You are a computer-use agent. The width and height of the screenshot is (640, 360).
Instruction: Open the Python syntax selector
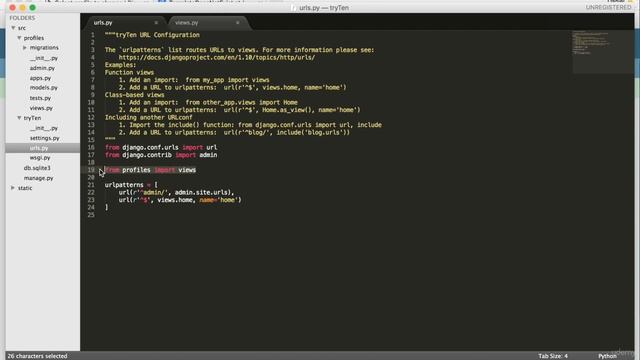pos(607,356)
